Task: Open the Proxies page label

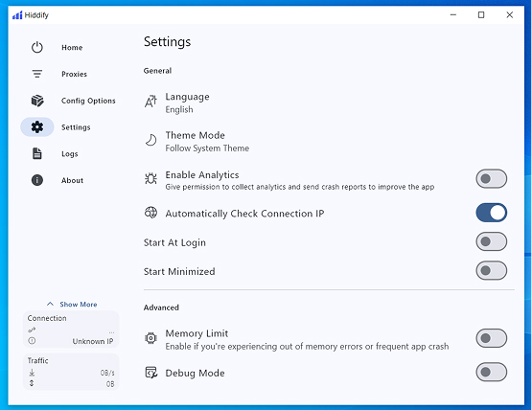Action: pos(75,74)
